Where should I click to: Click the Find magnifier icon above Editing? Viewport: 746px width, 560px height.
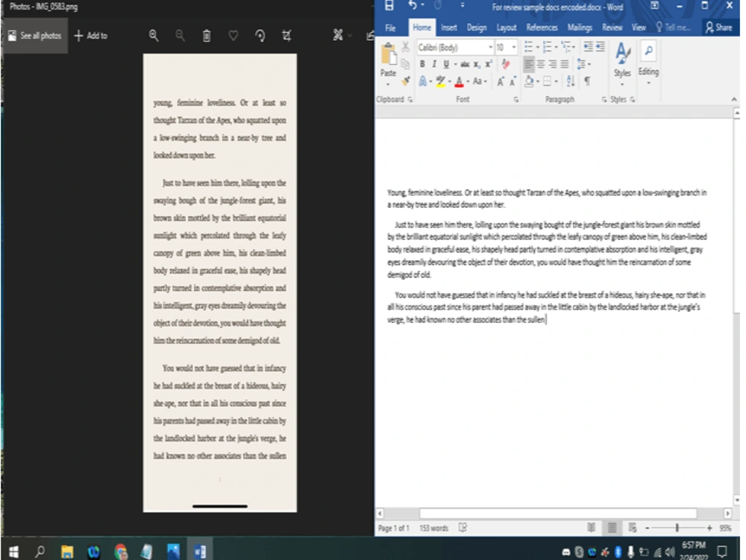(648, 51)
